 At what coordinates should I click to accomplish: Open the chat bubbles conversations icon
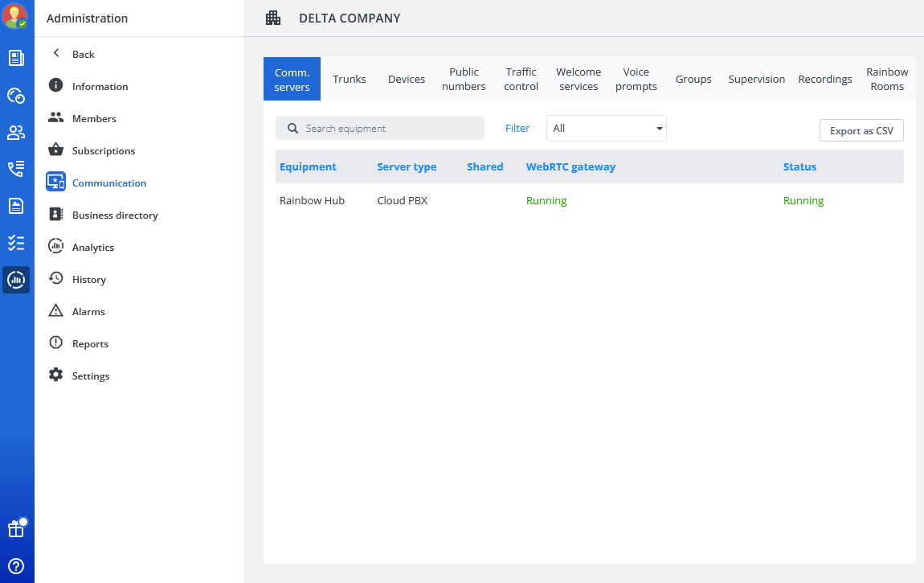[x=16, y=96]
